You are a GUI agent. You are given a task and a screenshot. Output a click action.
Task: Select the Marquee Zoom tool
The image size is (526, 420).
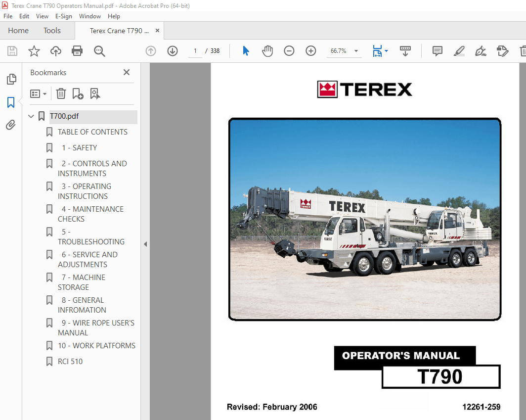click(99, 50)
